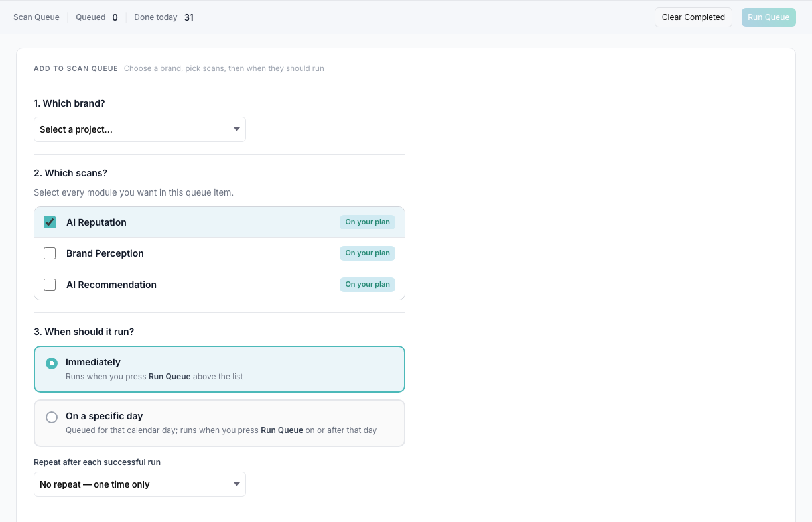This screenshot has height=522, width=812.
Task: Click the Brand Perception row label
Action: (105, 253)
